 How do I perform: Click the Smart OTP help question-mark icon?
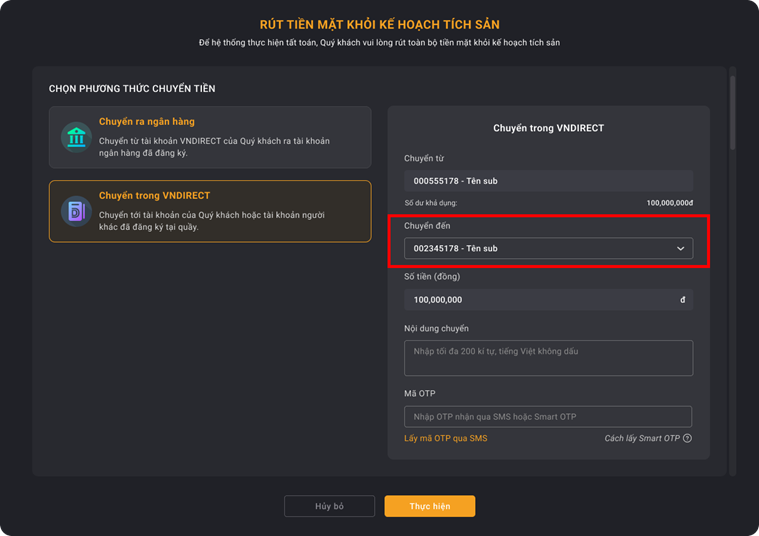[x=687, y=438]
